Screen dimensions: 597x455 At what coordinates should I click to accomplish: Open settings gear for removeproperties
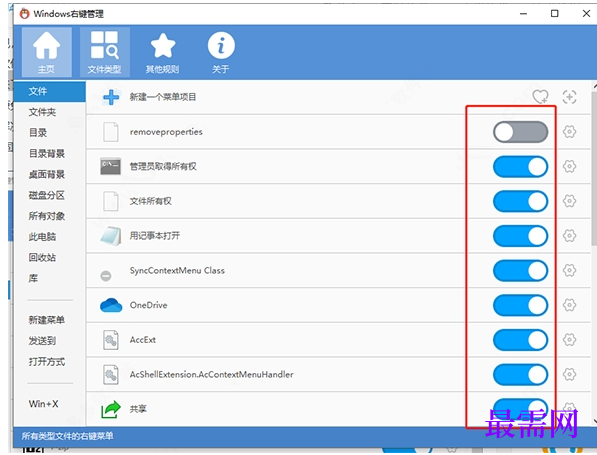click(x=569, y=132)
